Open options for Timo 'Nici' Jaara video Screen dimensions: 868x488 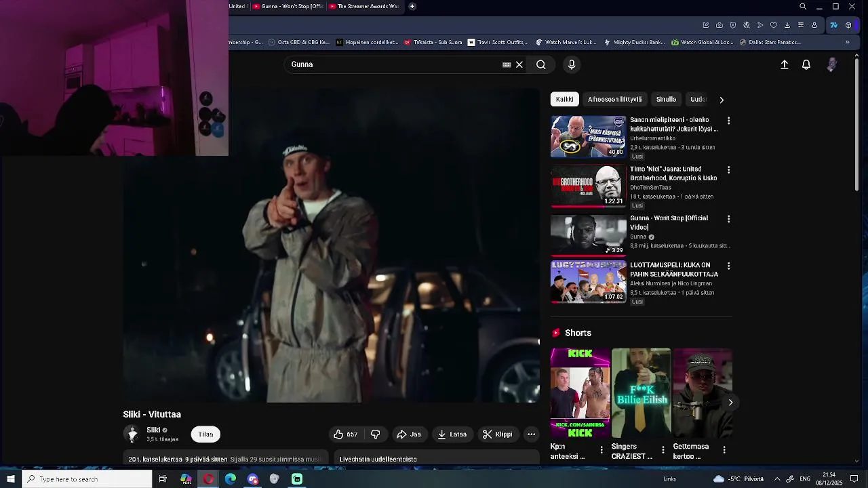(x=729, y=170)
